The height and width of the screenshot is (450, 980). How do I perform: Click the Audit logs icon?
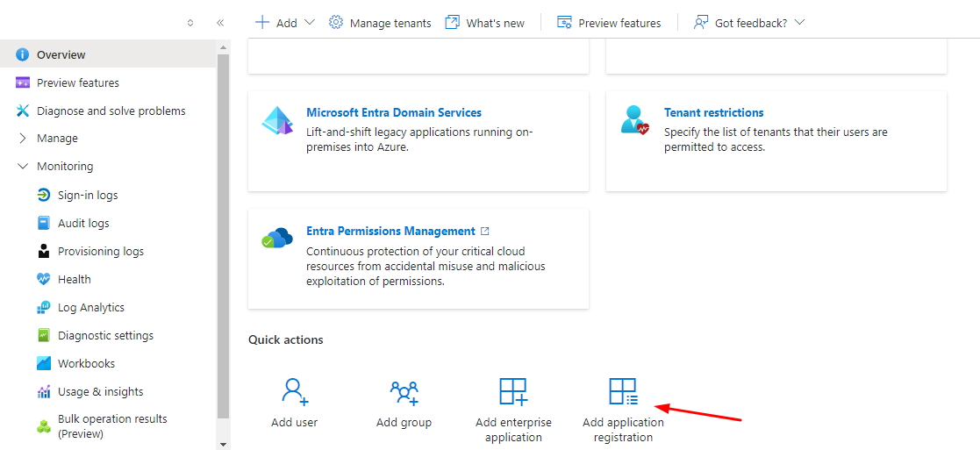coord(43,223)
